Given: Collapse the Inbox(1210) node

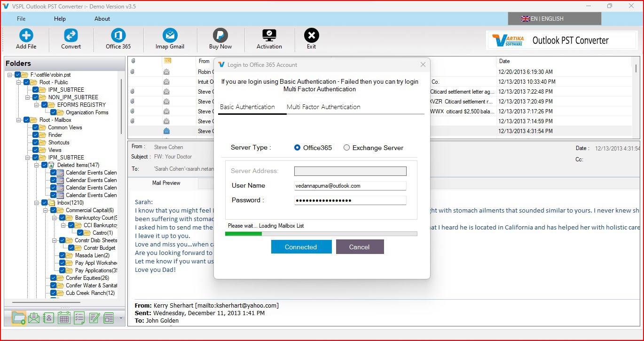Looking at the screenshot, I should [x=37, y=203].
